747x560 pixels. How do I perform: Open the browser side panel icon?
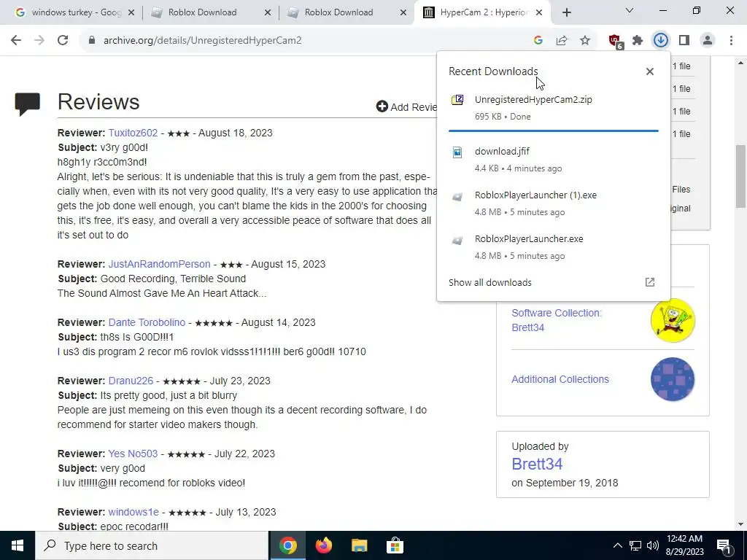(x=684, y=41)
